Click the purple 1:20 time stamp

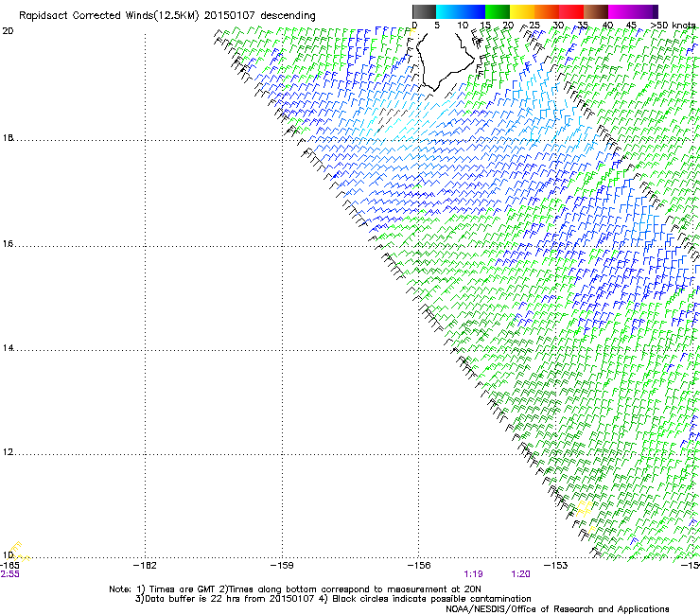click(x=520, y=574)
